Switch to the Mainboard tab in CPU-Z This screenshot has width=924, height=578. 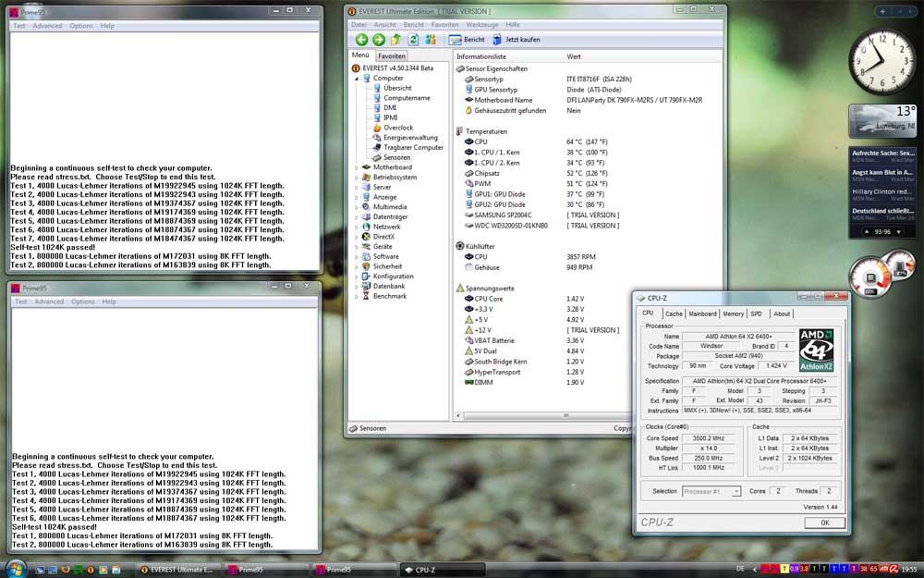(x=702, y=314)
